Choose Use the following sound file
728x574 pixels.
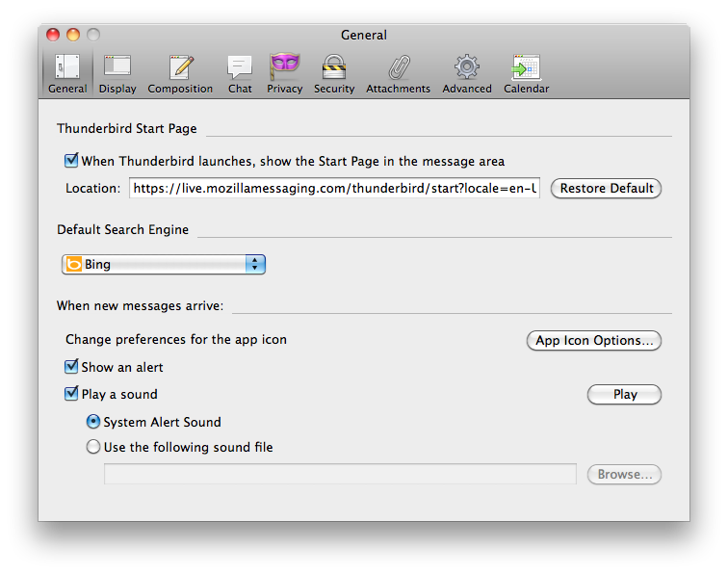click(93, 447)
